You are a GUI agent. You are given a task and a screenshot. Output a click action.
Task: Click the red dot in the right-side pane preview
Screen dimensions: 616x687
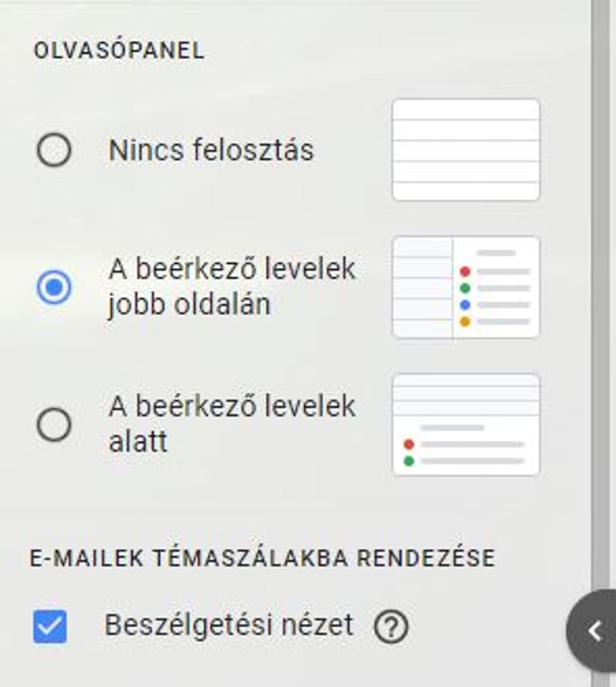465,272
